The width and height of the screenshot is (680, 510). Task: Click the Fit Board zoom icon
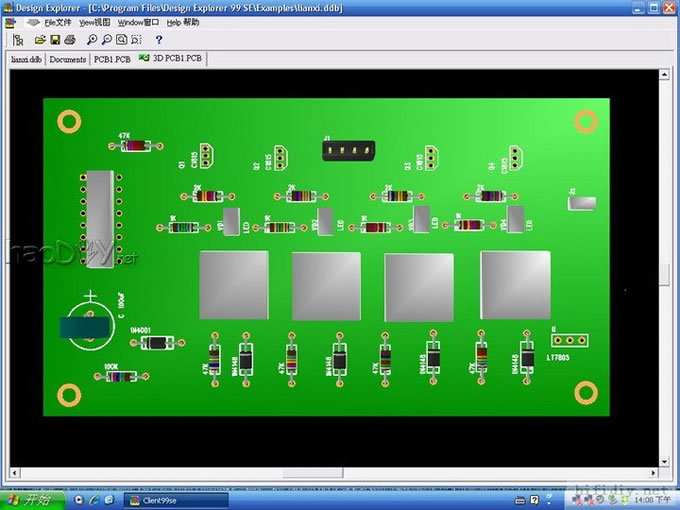pyautogui.click(x=122, y=40)
